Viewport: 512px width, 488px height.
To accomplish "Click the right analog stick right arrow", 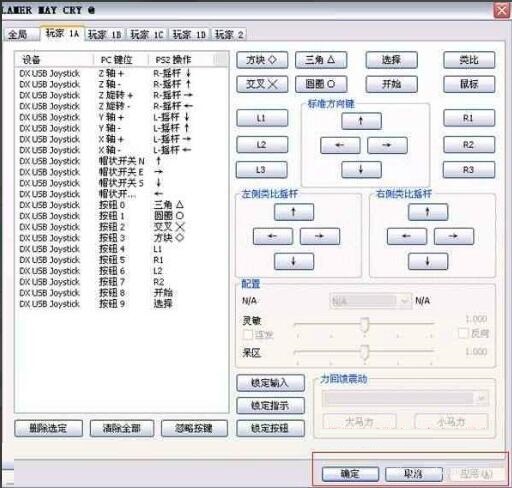I will pos(454,236).
